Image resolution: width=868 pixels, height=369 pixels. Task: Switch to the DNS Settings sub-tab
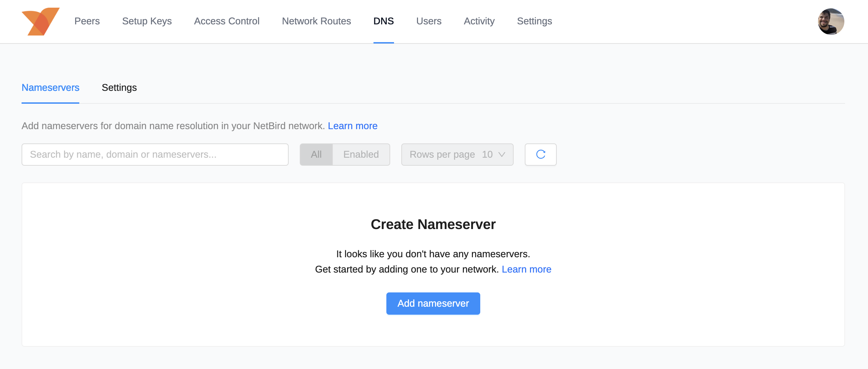[119, 88]
